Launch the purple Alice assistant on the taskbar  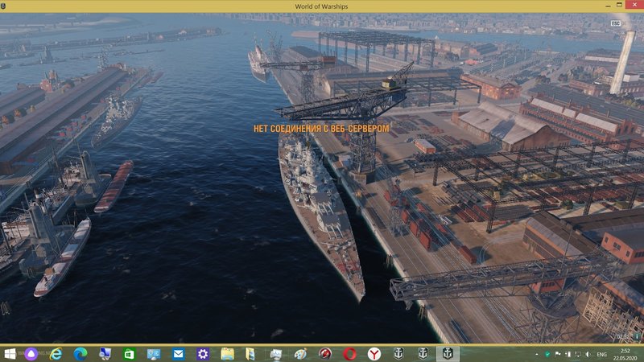pos(31,354)
